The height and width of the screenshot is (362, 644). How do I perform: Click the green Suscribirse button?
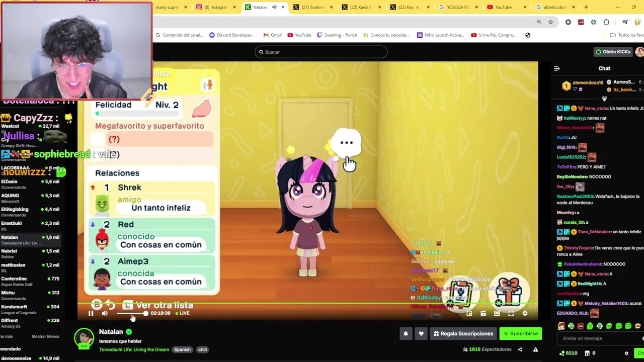[520, 333]
